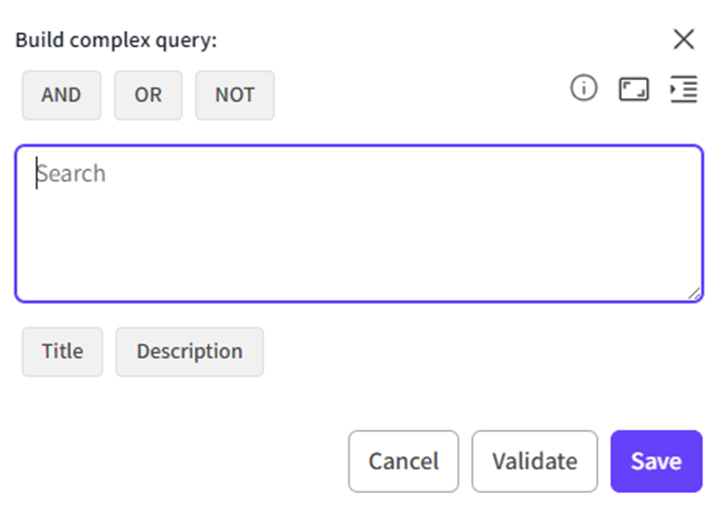Screen dimensions: 723x513
Task: Auto-format the query with the indent icon
Action: point(684,89)
